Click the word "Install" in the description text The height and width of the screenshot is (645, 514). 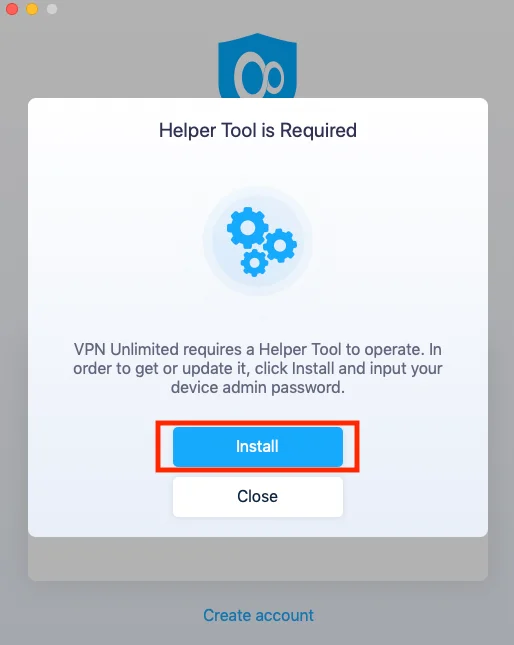coord(313,369)
